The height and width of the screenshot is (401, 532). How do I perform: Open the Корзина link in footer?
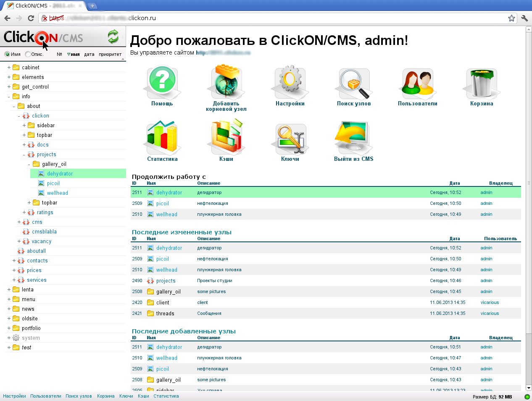coord(105,396)
